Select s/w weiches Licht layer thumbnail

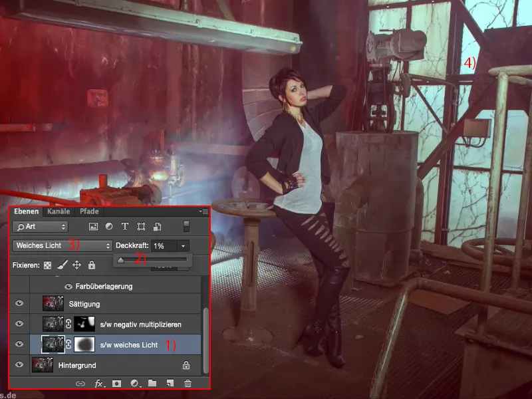pos(53,344)
